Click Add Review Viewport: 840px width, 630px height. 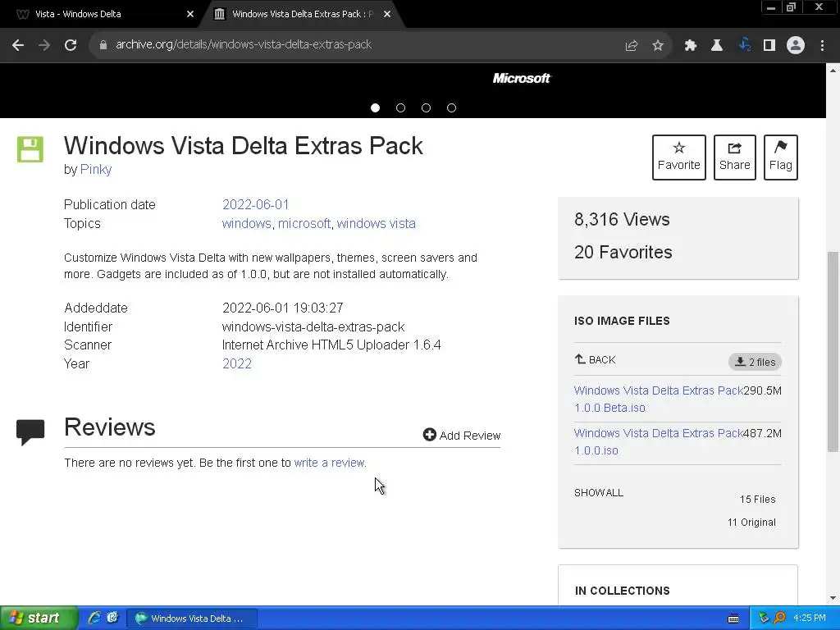coord(462,435)
